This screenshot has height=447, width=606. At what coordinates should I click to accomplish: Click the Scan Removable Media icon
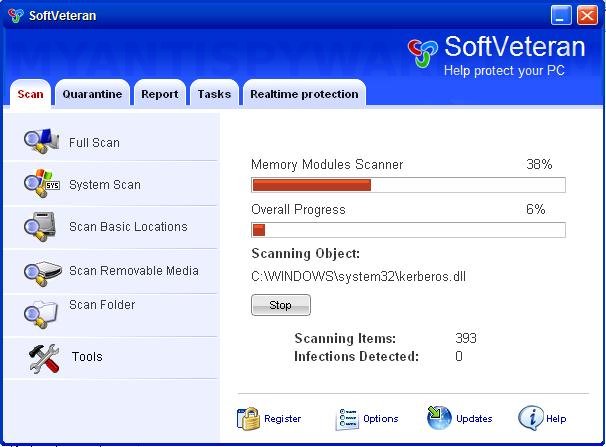[x=43, y=273]
